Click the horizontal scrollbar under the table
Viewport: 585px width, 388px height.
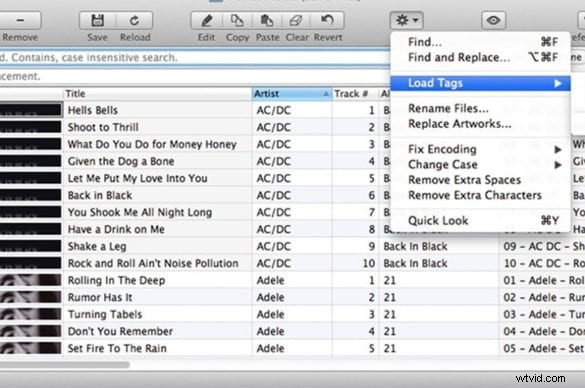(x=65, y=364)
